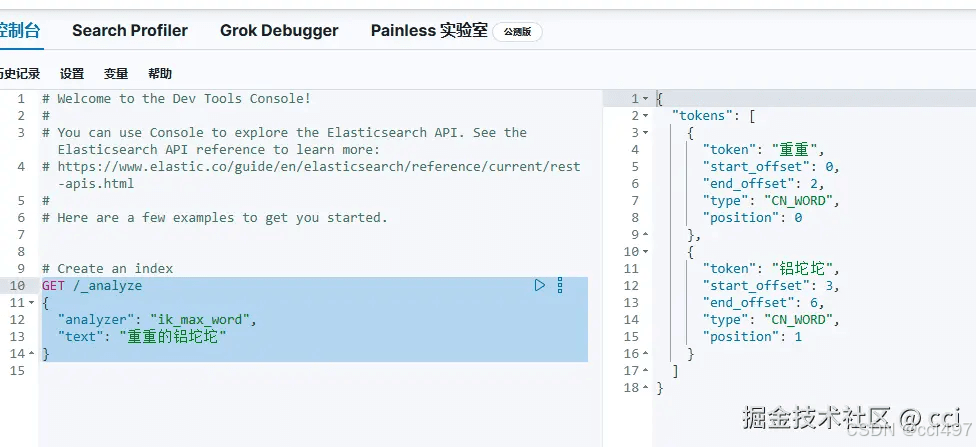Click the fold arrow at editor line 14

(x=31, y=354)
